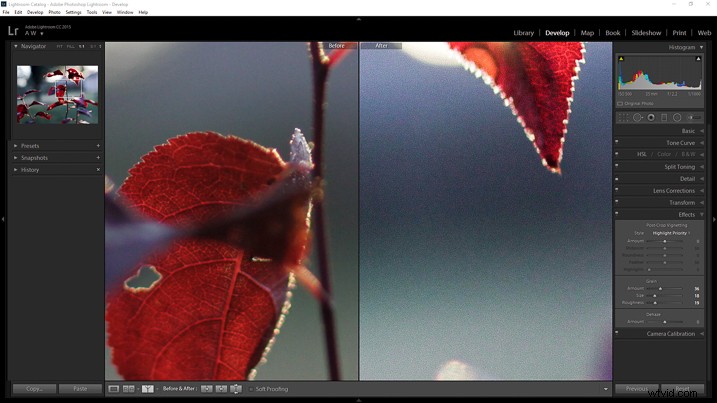Select the Crop Overlay tool icon
Viewport: 717px width, 403px height.
pyautogui.click(x=622, y=118)
